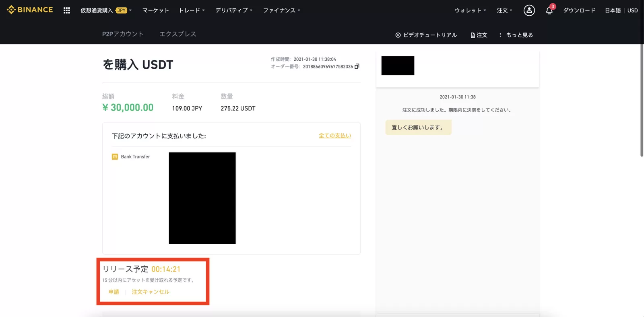Change currency via USD

pyautogui.click(x=632, y=10)
